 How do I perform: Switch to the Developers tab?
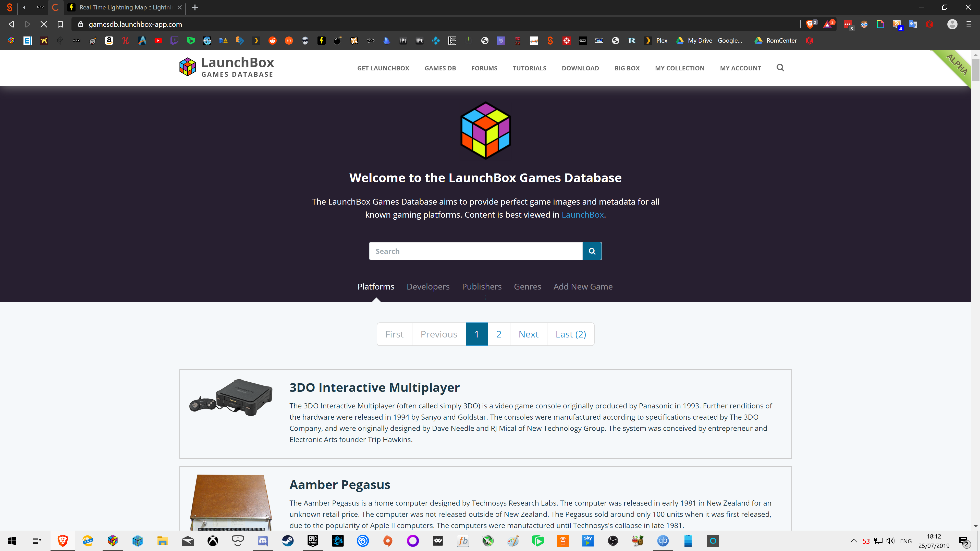[428, 286]
